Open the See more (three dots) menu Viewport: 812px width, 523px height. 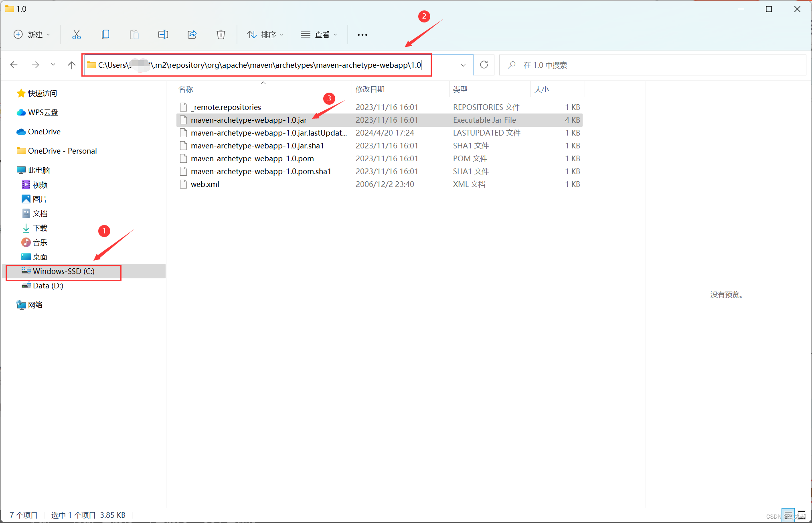(362, 34)
